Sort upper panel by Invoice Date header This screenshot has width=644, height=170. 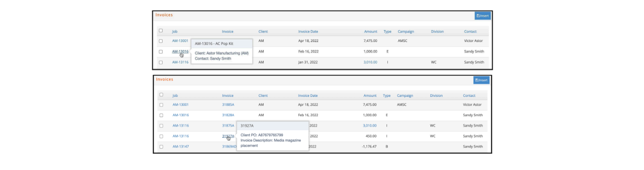(x=309, y=32)
